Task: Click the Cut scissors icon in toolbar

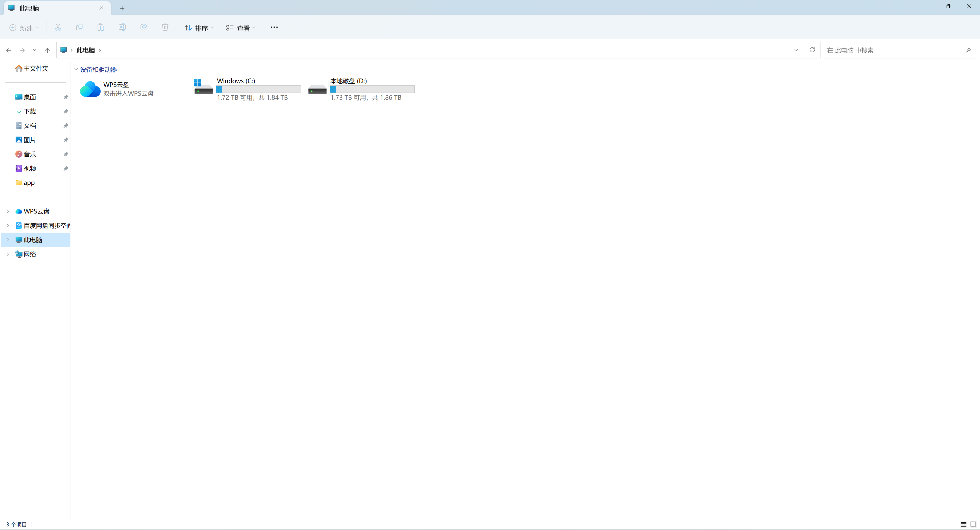Action: [x=58, y=27]
